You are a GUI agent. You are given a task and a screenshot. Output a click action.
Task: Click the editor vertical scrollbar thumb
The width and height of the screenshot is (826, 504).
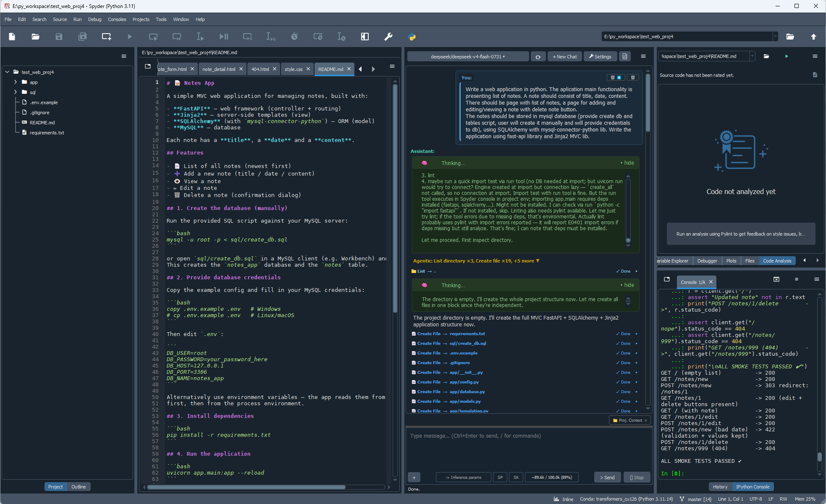395,199
